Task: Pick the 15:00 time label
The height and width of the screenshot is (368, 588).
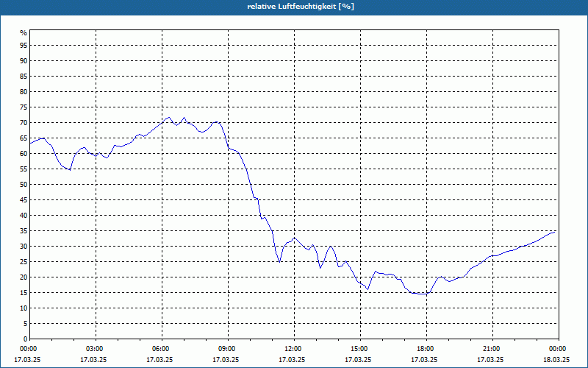Action: tap(360, 349)
